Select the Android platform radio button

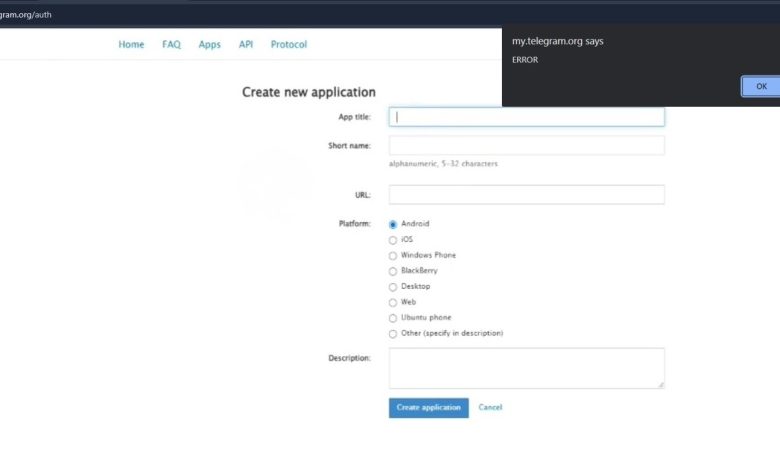click(393, 224)
